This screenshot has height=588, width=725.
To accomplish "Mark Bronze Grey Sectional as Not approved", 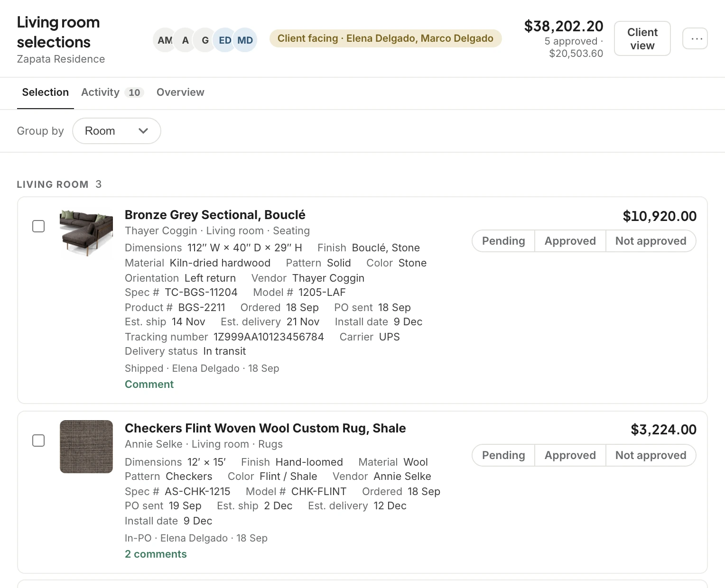I will 651,241.
